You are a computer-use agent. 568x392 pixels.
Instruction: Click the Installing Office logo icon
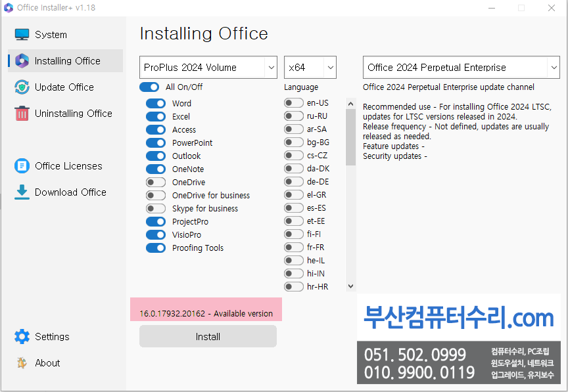point(22,61)
